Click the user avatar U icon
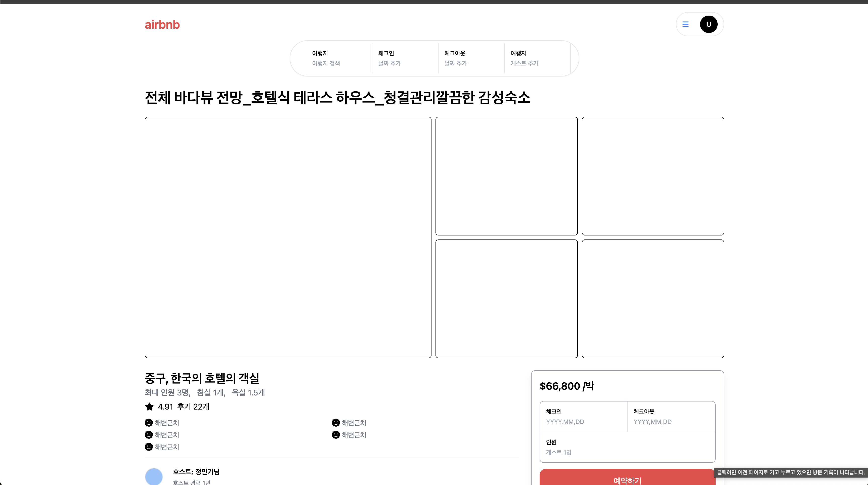This screenshot has height=485, width=868. [x=708, y=24]
